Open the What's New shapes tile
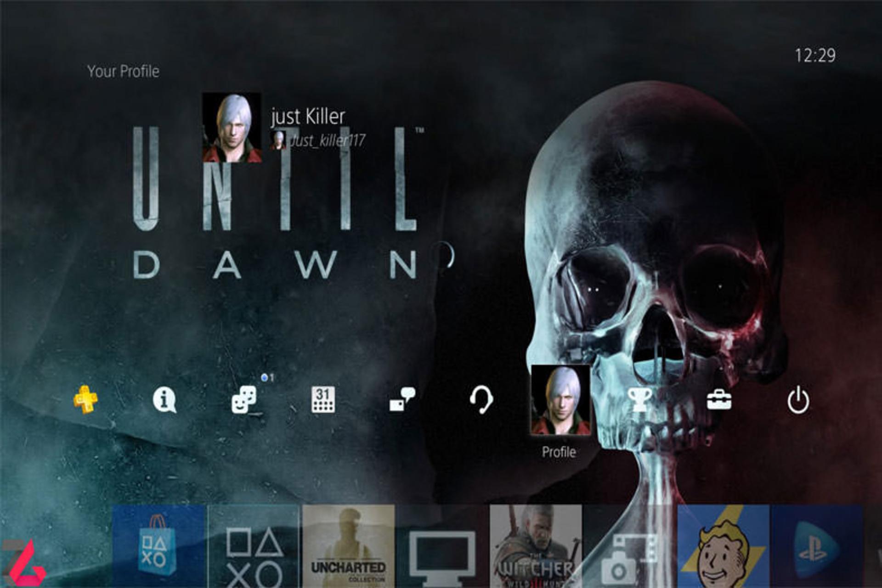 pyautogui.click(x=254, y=546)
